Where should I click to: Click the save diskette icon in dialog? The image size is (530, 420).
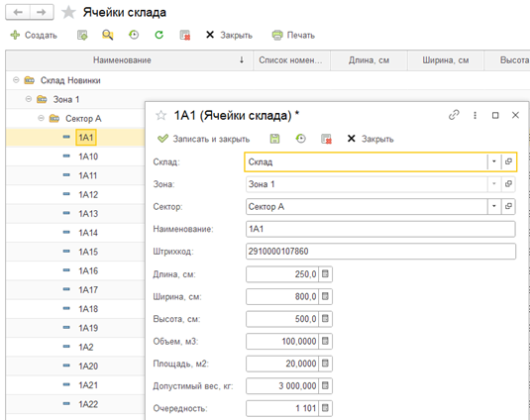tap(274, 139)
